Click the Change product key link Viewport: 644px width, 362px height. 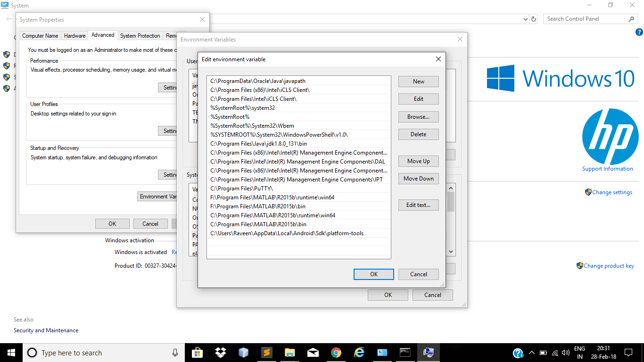(x=609, y=266)
